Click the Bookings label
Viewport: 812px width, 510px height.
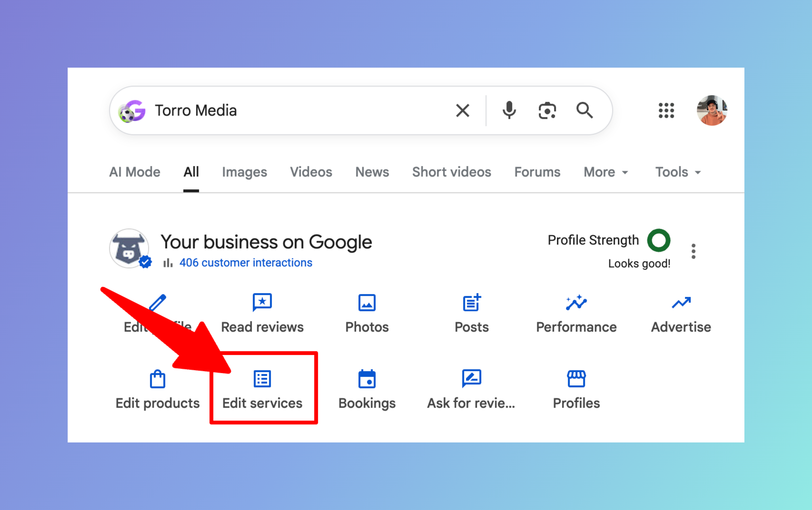click(x=367, y=403)
